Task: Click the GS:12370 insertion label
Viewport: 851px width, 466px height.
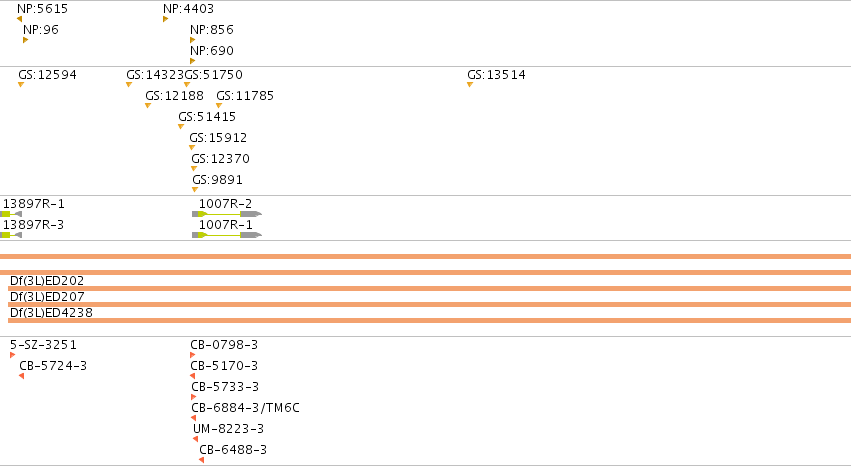Action: pyautogui.click(x=220, y=159)
